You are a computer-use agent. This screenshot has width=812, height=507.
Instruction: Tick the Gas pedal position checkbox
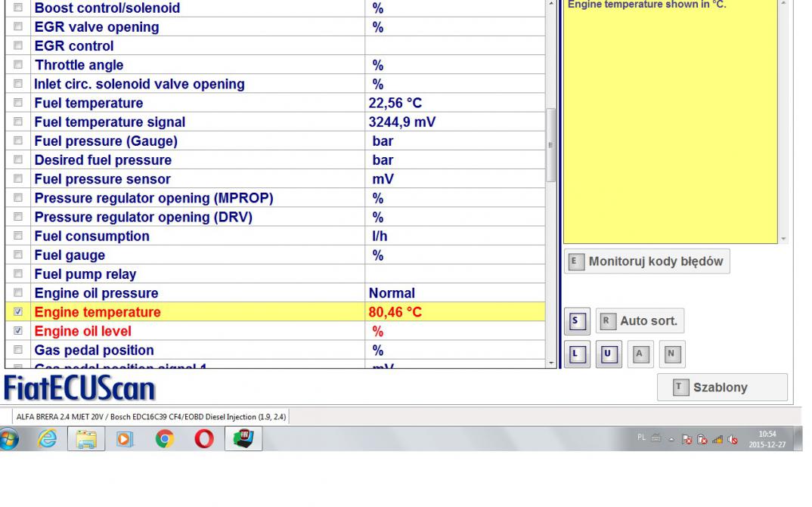click(x=18, y=350)
